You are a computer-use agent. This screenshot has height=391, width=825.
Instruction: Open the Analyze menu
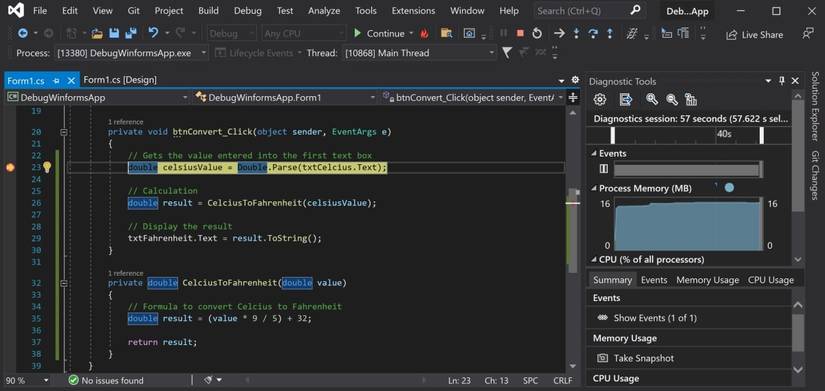pyautogui.click(x=324, y=11)
